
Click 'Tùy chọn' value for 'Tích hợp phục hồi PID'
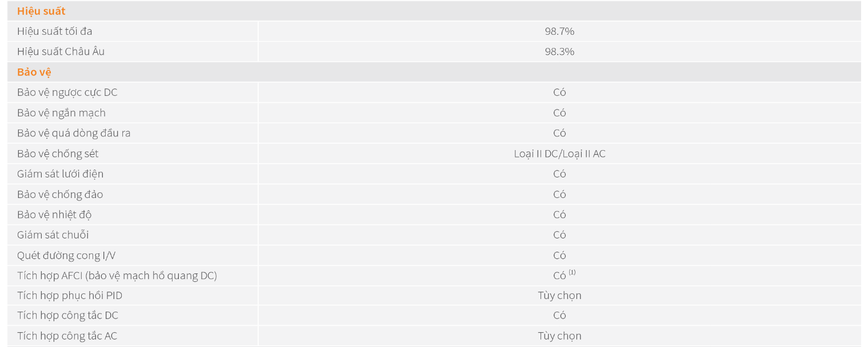tap(559, 296)
